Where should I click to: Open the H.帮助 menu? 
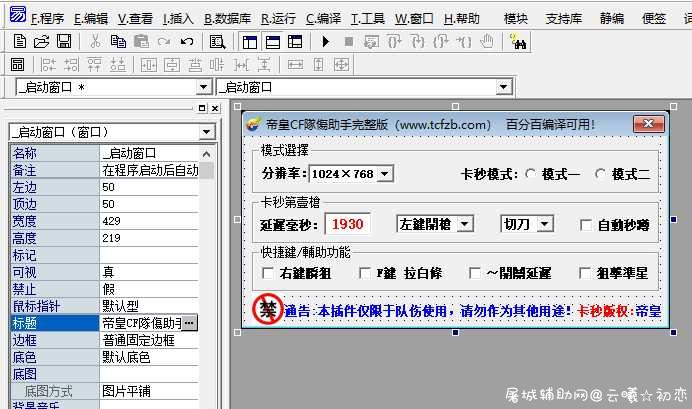pos(462,19)
